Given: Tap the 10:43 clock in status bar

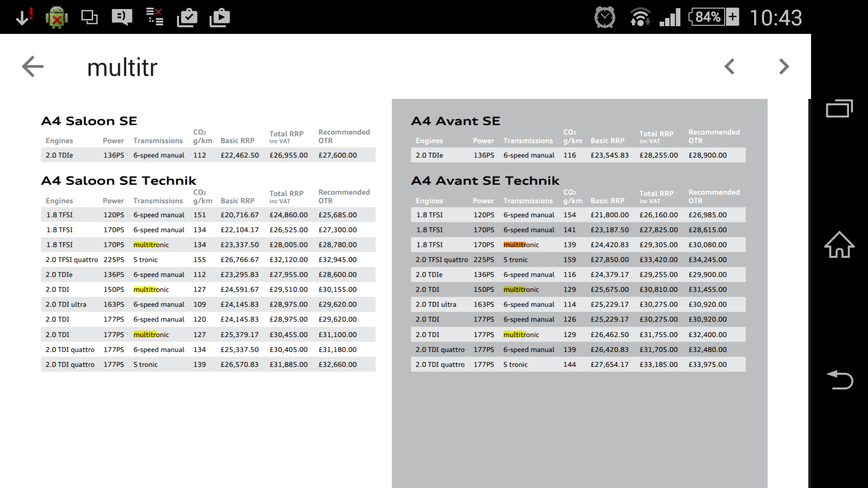Looking at the screenshot, I should click(776, 18).
